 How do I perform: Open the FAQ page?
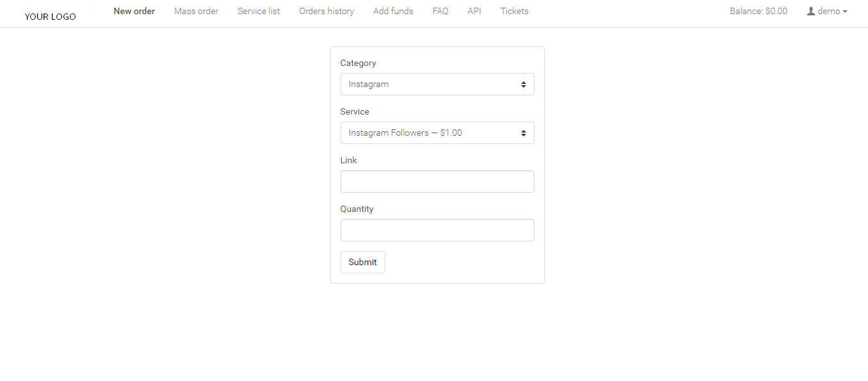440,11
